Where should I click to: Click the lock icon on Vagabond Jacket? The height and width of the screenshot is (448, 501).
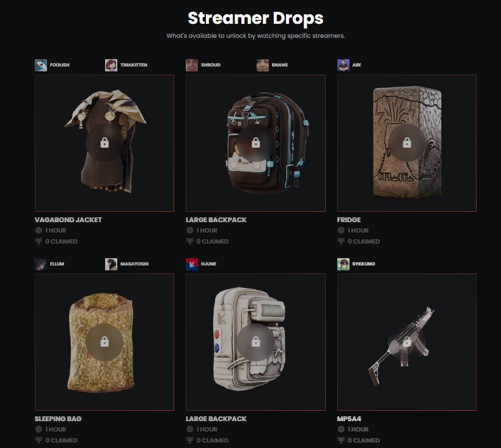104,143
